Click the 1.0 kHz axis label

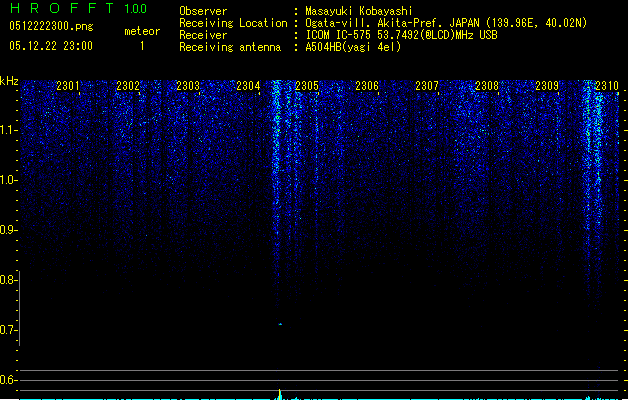[9, 180]
